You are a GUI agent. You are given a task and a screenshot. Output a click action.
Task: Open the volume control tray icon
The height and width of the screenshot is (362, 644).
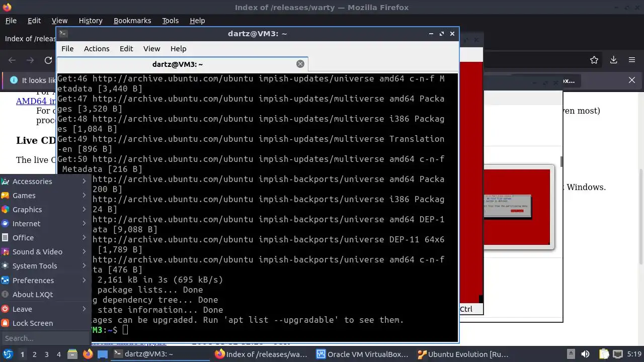585,354
